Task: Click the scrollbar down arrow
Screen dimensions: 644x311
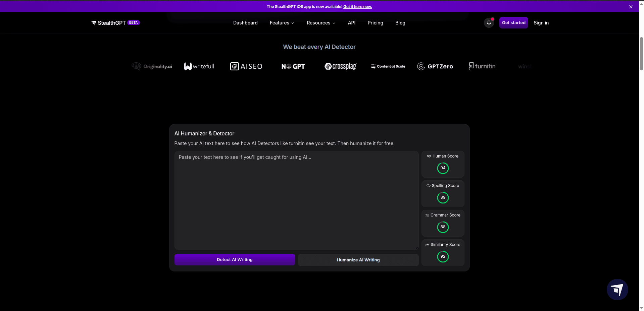Action: (x=641, y=308)
